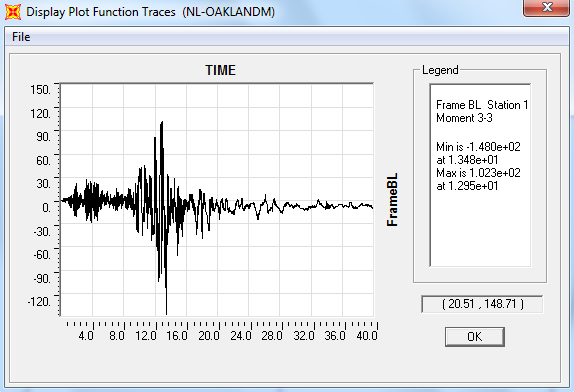Click the vertical FrameBL axis label
Image resolution: width=574 pixels, height=392 pixels.
pyautogui.click(x=392, y=199)
